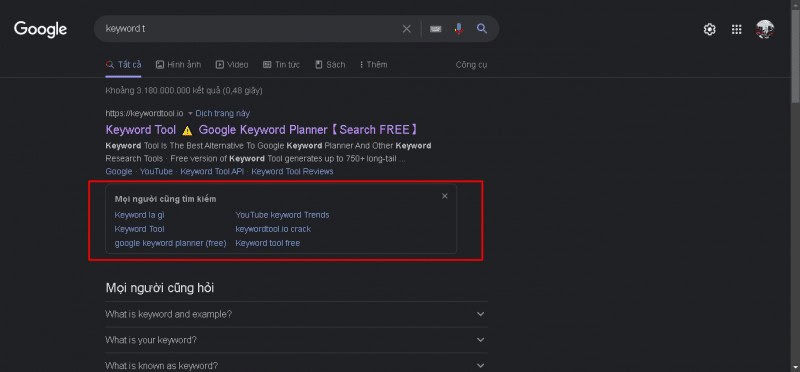Click 'Keyword la gi' suggestion
800x372 pixels.
[x=139, y=215]
